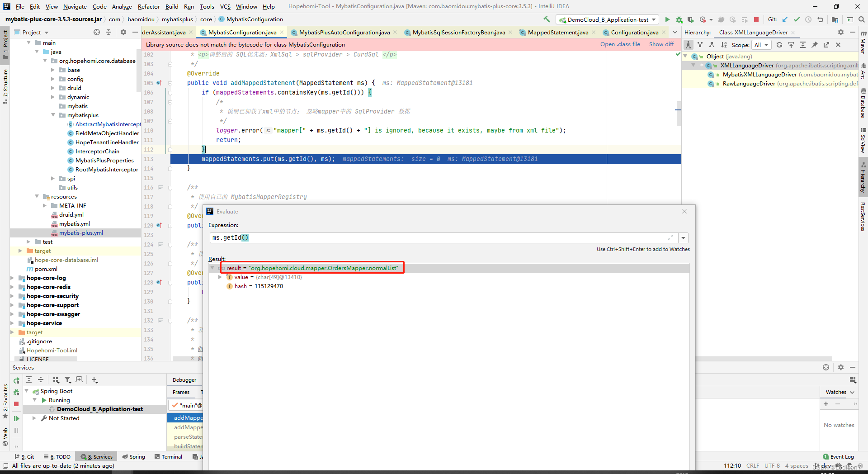The height and width of the screenshot is (474, 868).
Task: Collapse the result node in Evaluate dialog
Action: [212, 268]
